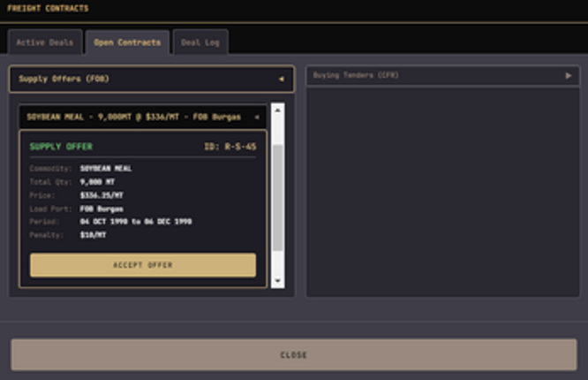
Task: Click the soybean meal row's collapse arrow
Action: click(257, 117)
